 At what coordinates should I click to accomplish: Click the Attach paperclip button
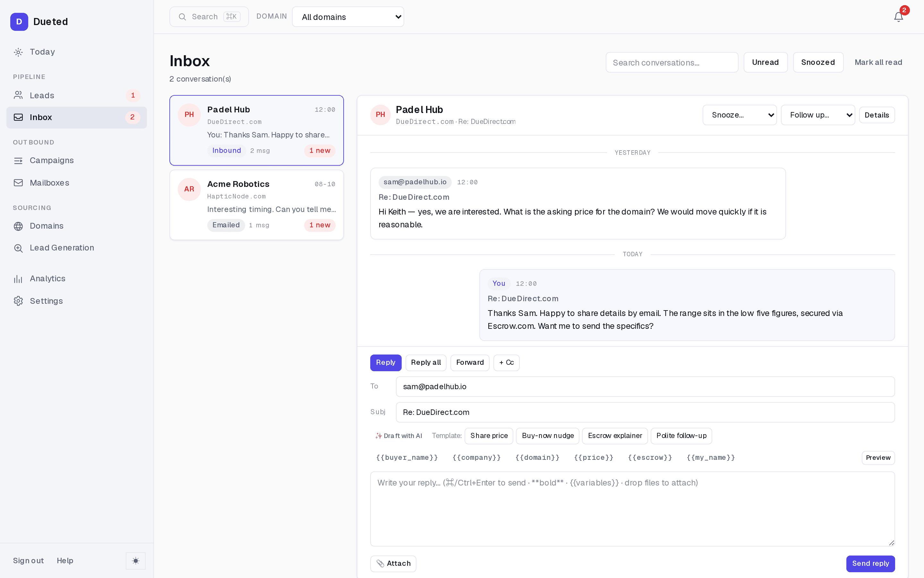[x=393, y=564]
